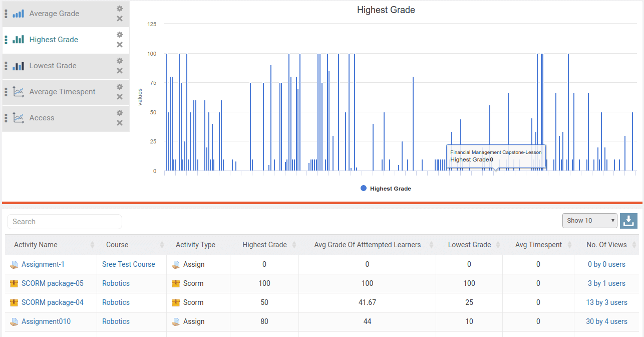Open the Robotics course link
The height and width of the screenshot is (337, 644).
tap(116, 283)
